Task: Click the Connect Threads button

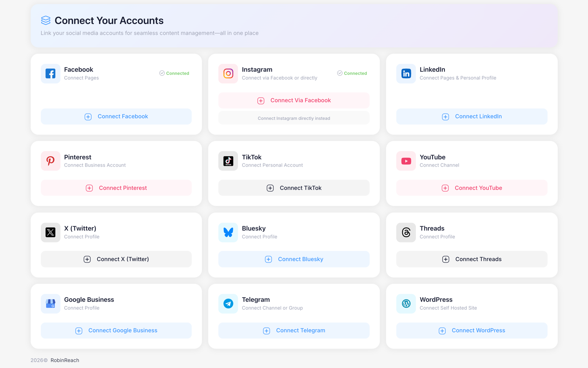Action: click(x=472, y=259)
